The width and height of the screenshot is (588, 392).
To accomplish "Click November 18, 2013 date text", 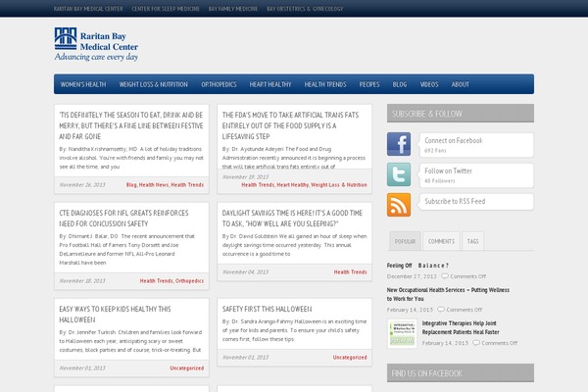I will 82,281.
